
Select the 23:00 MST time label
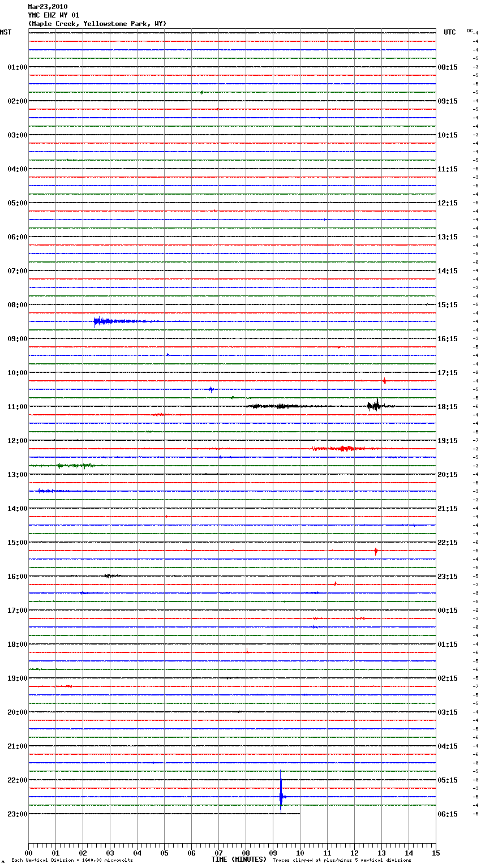pyautogui.click(x=18, y=814)
